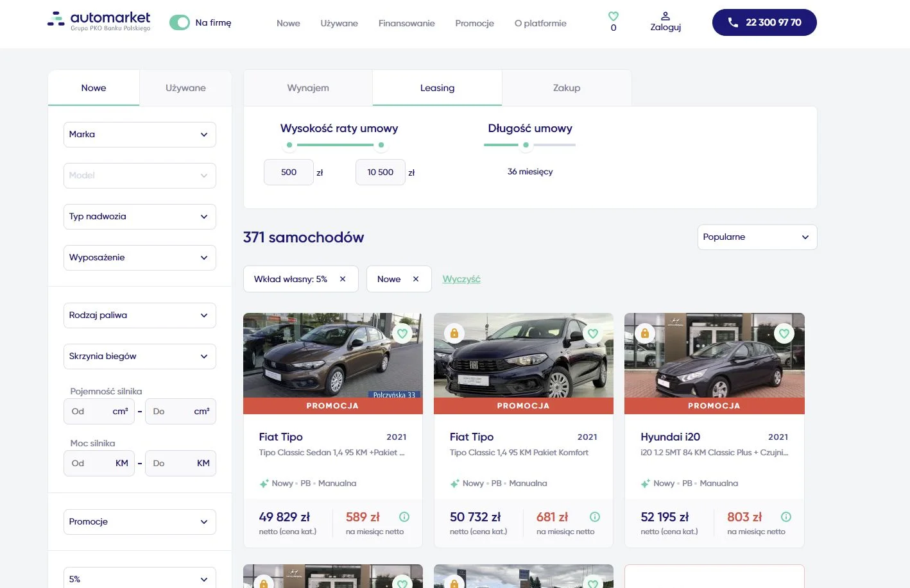Click the 52 195 zł price
The image size is (910, 588).
click(665, 517)
